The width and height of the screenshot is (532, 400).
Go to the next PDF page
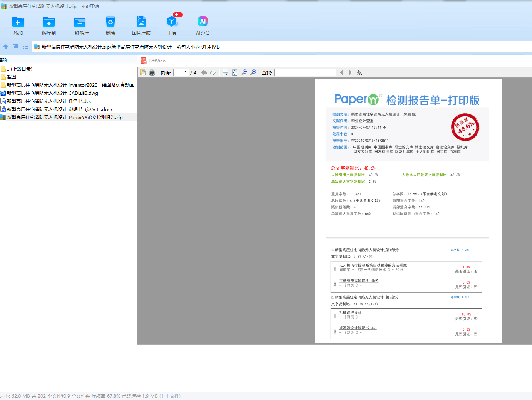(x=213, y=72)
